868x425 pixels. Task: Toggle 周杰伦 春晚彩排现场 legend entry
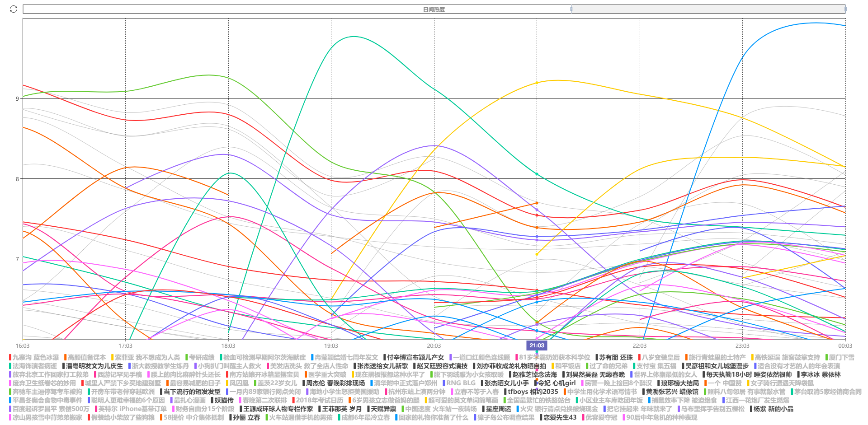334,383
